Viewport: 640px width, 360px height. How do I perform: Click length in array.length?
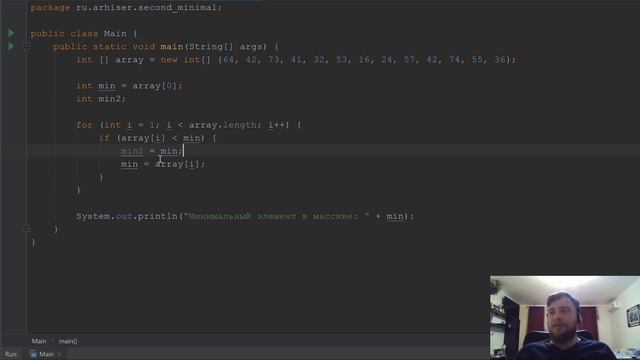click(239, 125)
